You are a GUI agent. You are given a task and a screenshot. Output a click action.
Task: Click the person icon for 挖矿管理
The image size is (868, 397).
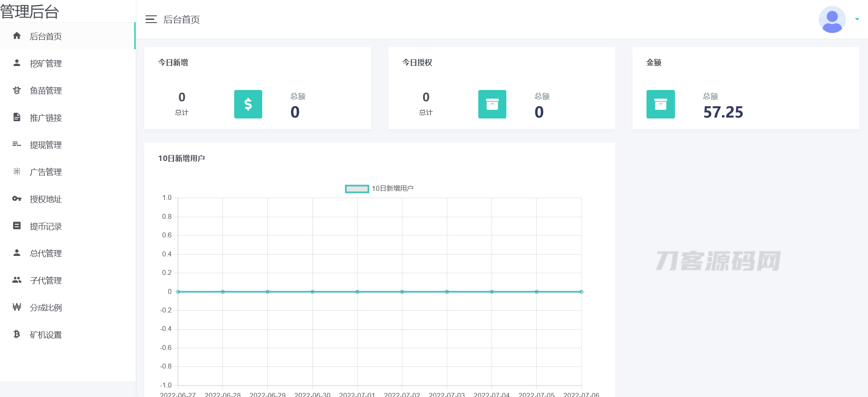tap(17, 63)
